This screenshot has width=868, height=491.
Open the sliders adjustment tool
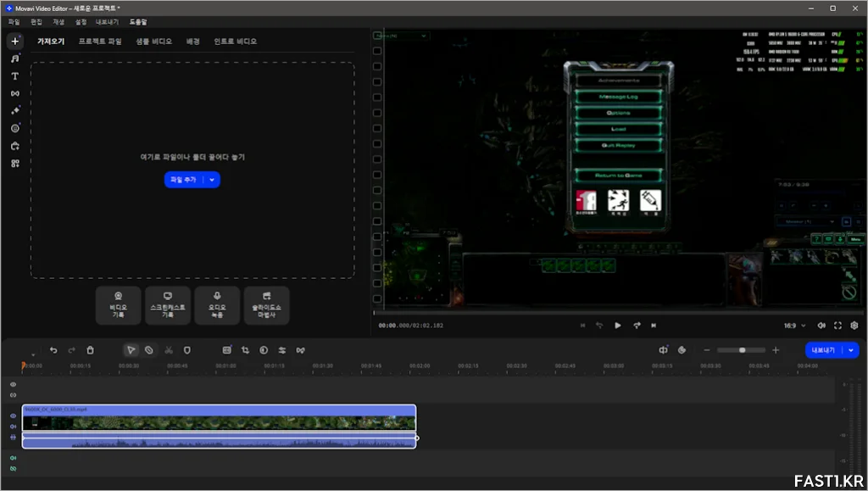coord(281,350)
